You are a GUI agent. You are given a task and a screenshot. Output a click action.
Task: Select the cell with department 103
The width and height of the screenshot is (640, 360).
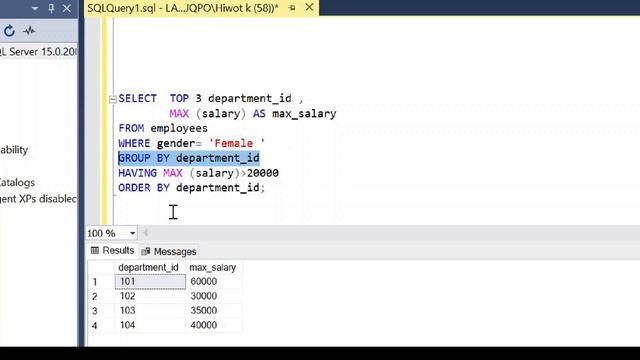150,311
